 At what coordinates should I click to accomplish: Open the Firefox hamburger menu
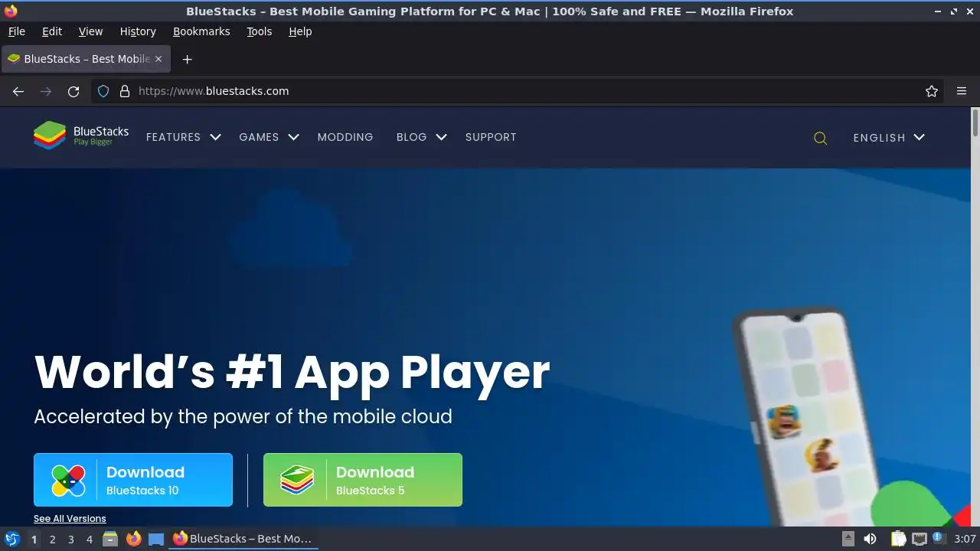962,91
